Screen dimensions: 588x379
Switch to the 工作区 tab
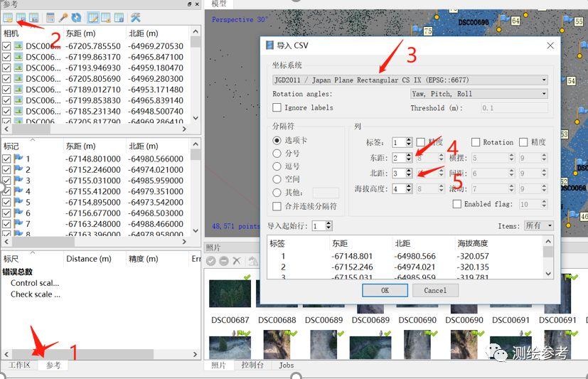pyautogui.click(x=19, y=365)
